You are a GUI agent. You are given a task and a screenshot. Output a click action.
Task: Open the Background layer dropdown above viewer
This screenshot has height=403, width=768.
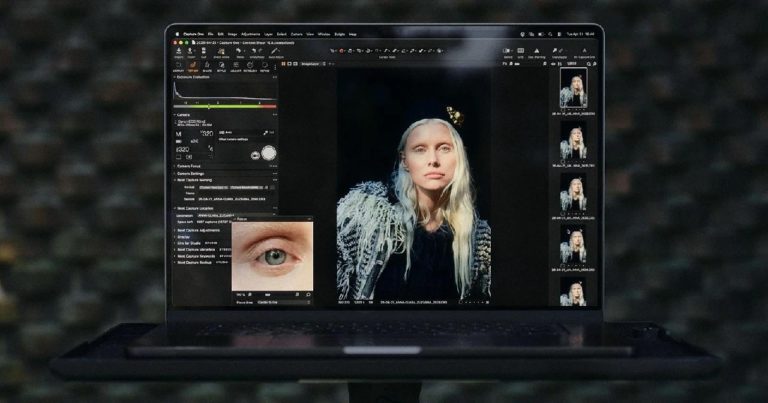pos(312,64)
